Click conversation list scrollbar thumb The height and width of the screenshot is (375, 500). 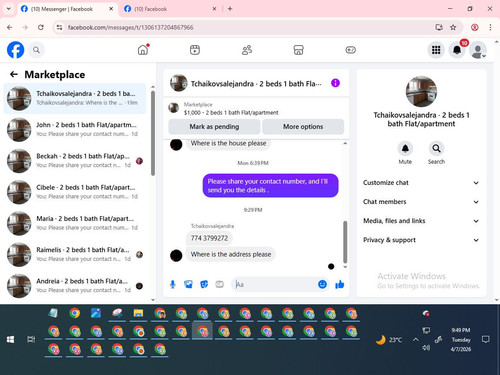pyautogui.click(x=153, y=133)
